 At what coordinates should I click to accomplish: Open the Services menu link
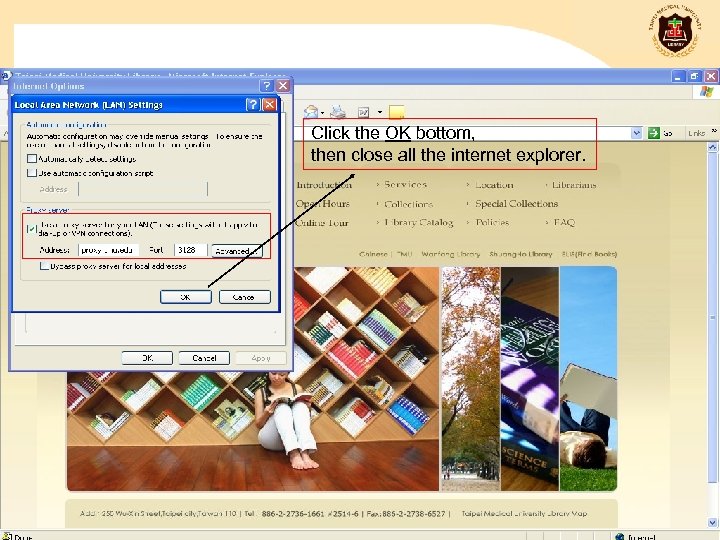click(x=405, y=185)
